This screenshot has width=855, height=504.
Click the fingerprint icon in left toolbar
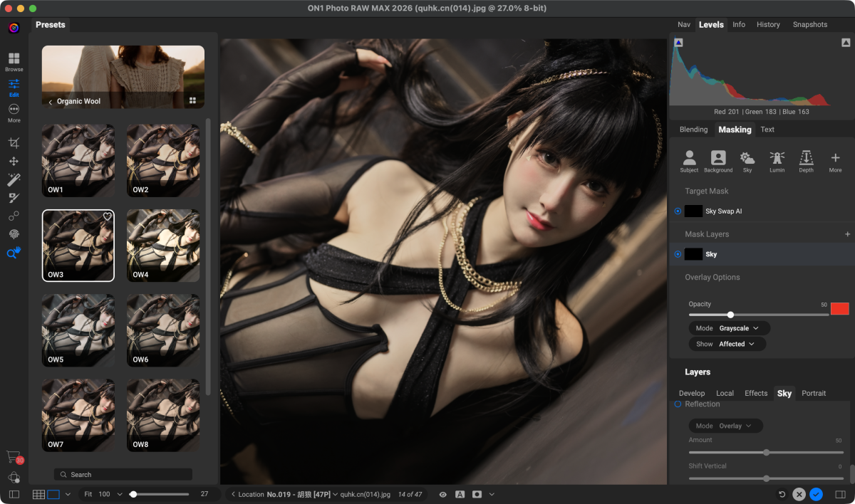(x=14, y=234)
